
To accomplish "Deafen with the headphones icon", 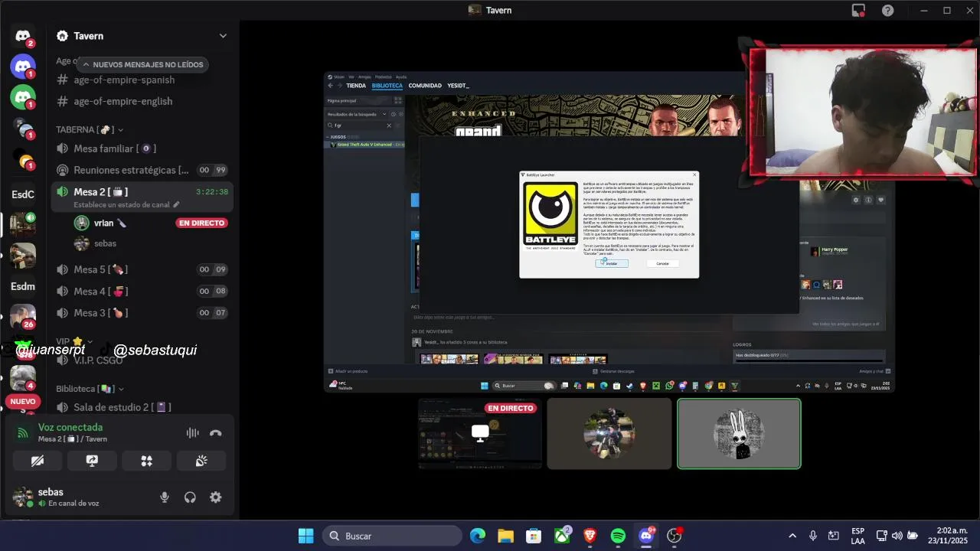I will coord(190,497).
